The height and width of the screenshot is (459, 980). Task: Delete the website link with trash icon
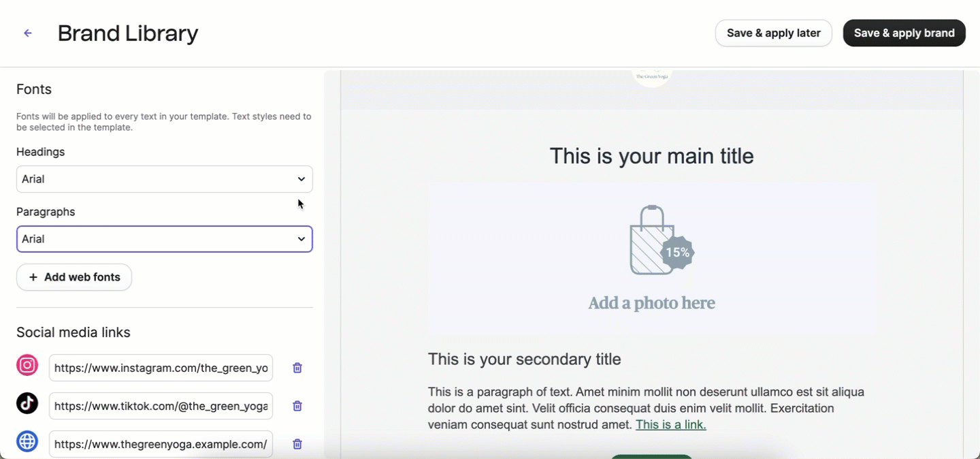click(x=297, y=444)
